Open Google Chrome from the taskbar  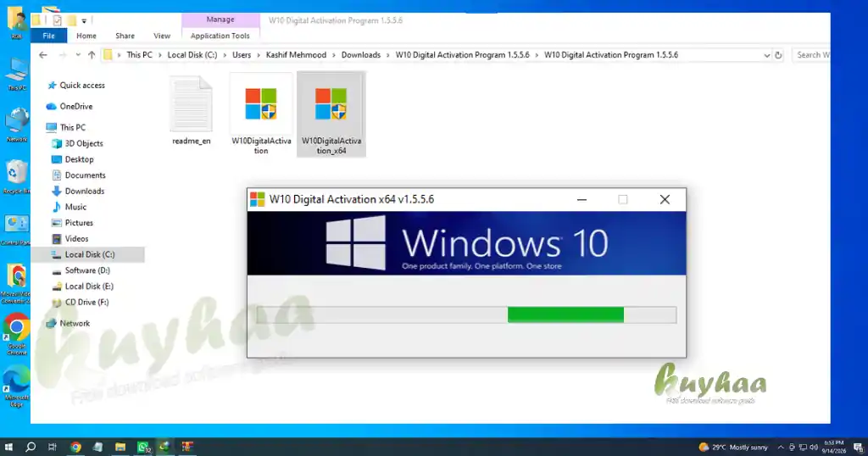(x=75, y=447)
